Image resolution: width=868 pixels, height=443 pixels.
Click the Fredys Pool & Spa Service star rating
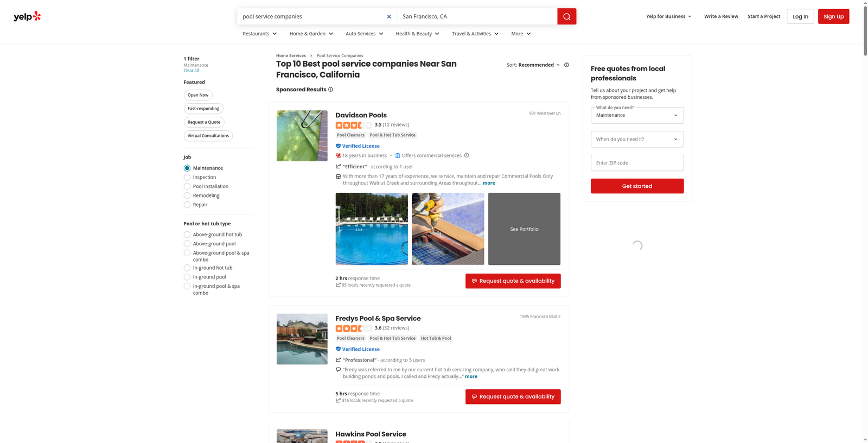354,328
